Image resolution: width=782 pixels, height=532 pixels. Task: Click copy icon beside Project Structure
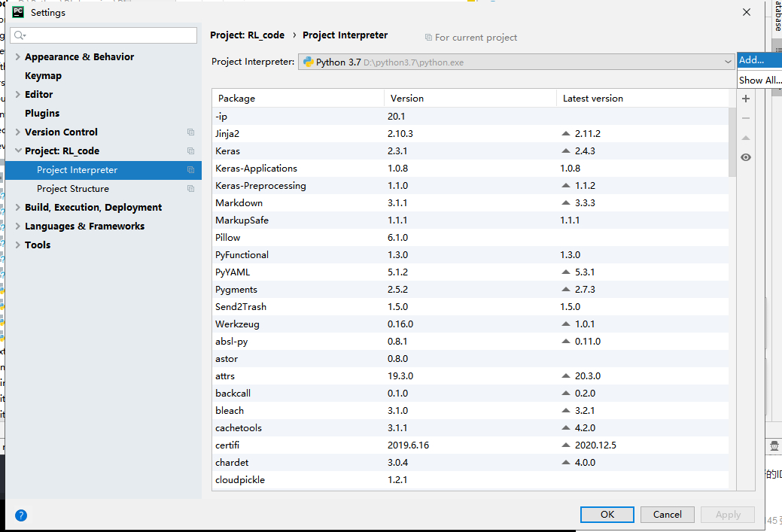[x=190, y=189]
